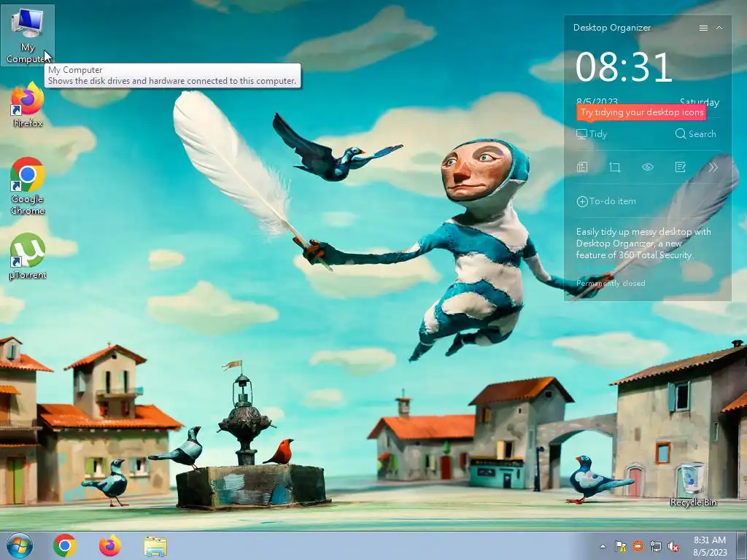Click the muted volume tray icon
The image size is (747, 560).
click(x=673, y=546)
